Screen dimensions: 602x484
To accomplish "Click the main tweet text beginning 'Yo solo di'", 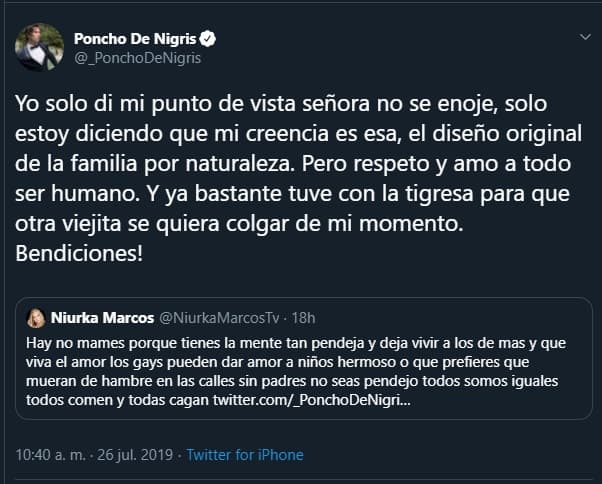I will (x=299, y=178).
